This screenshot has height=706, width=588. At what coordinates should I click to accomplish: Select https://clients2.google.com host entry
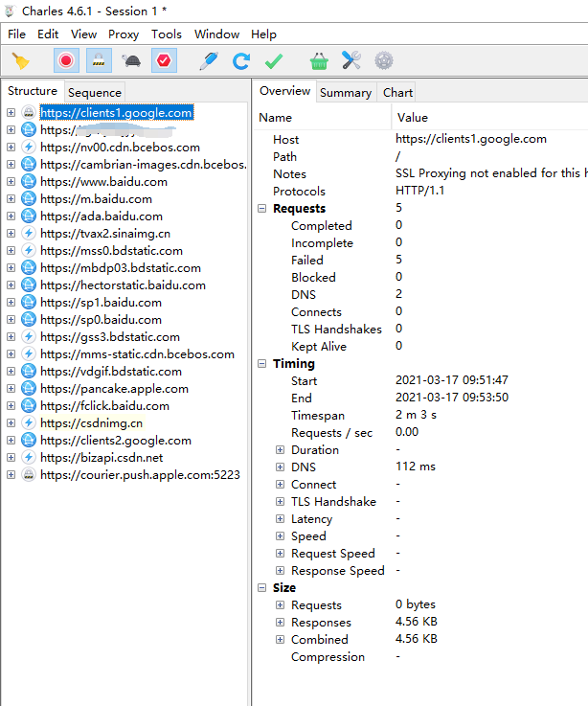(116, 441)
